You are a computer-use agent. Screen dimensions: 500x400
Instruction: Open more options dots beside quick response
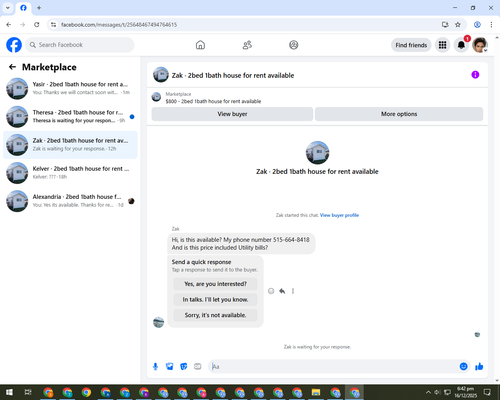293,291
